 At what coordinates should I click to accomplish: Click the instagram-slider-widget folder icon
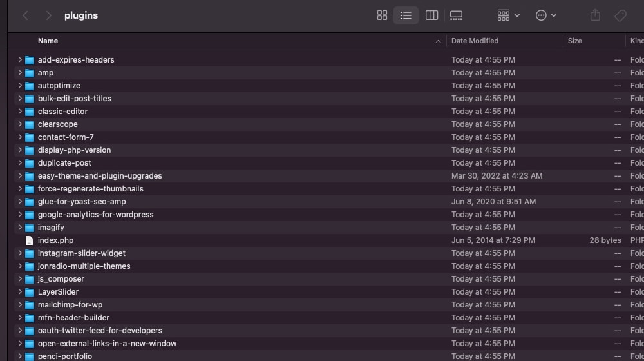click(x=30, y=253)
